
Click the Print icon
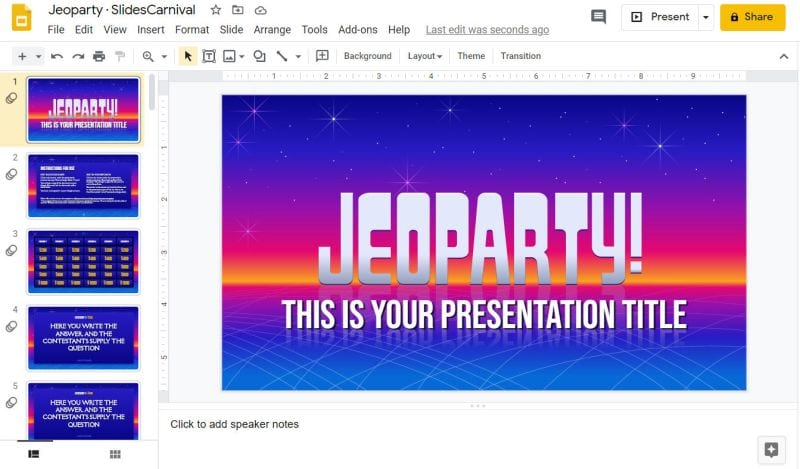[x=99, y=56]
